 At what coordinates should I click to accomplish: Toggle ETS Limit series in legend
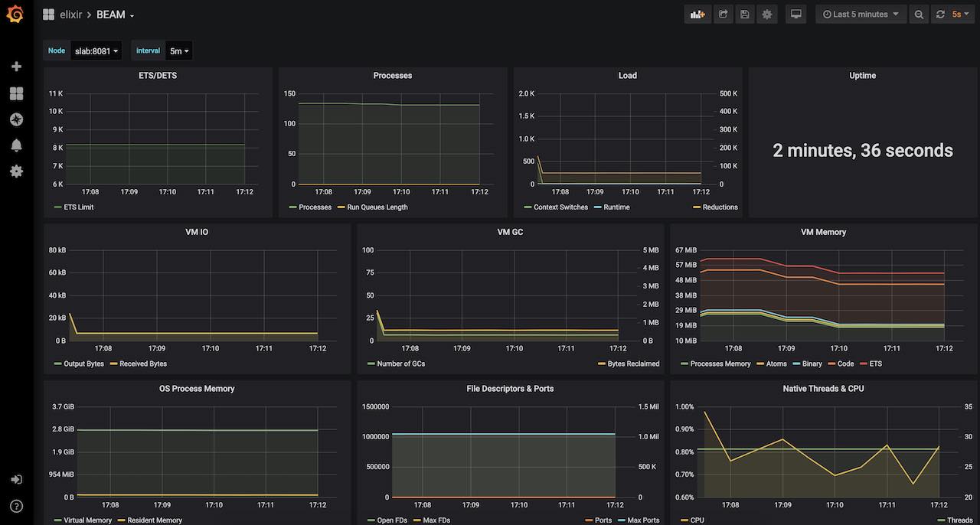[x=78, y=207]
